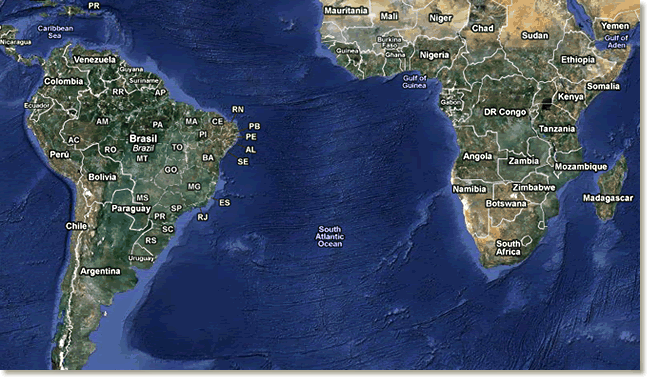Screen dimensions: 648x378
Task: Select the Gulf of Aden label
Action: coord(616,41)
